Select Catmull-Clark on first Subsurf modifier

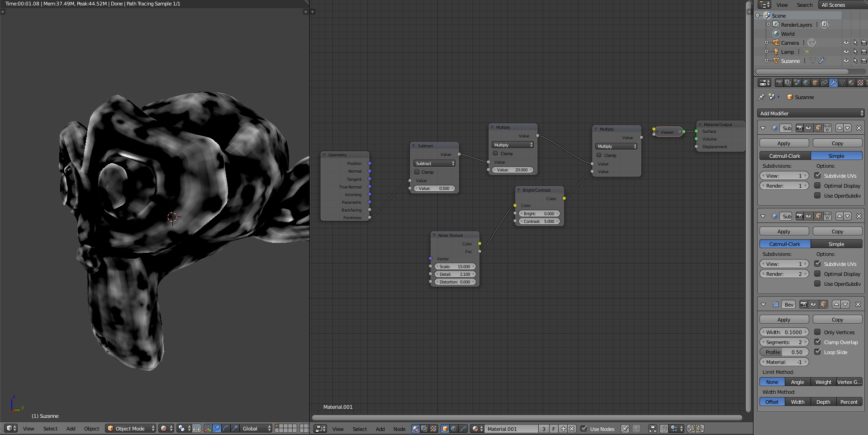tap(785, 156)
